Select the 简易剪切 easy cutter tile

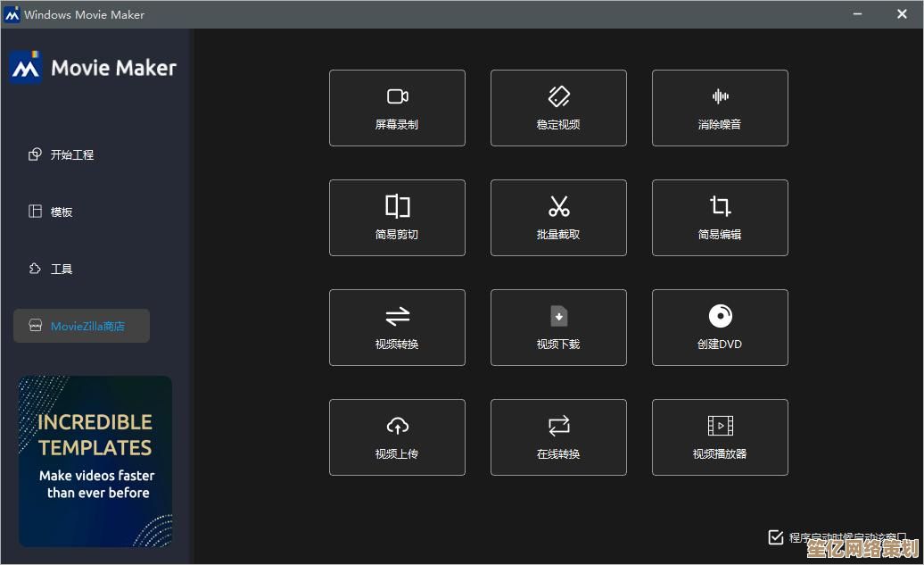[x=397, y=218]
